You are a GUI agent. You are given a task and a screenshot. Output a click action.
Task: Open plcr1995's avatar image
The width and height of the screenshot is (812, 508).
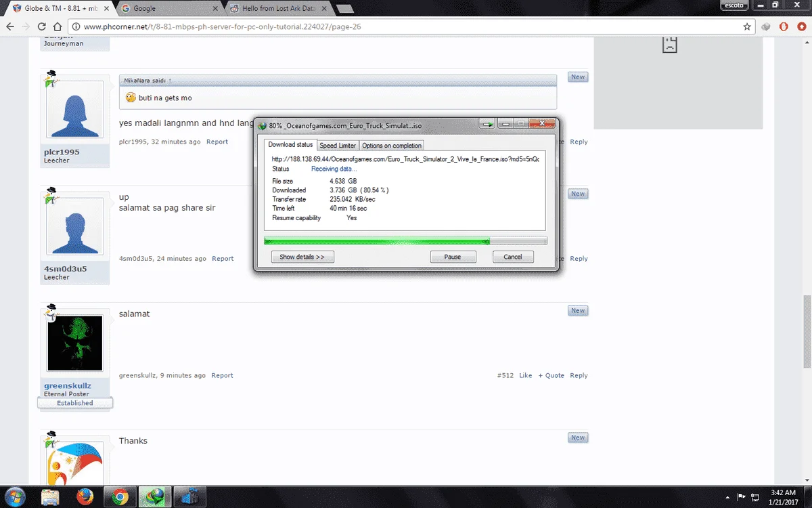75,109
